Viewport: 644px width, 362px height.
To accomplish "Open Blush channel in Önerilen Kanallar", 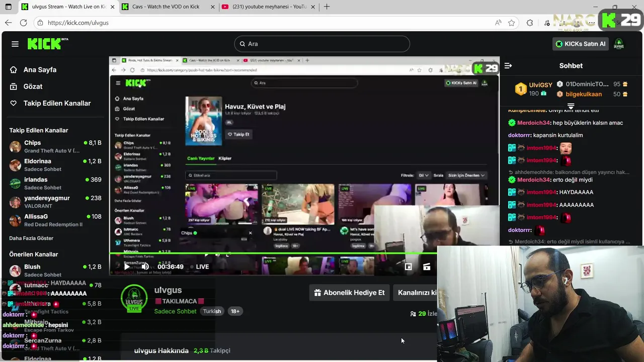I will coord(55,270).
